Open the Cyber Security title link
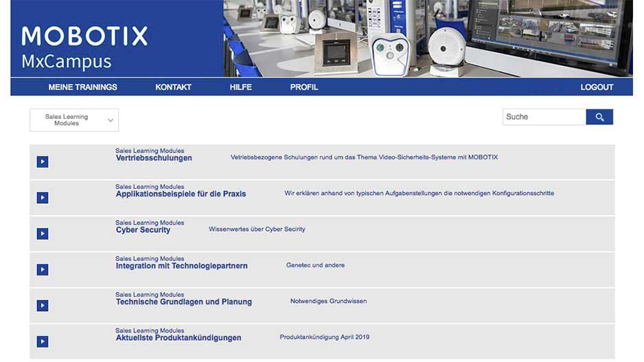The height and width of the screenshot is (362, 644). [143, 230]
